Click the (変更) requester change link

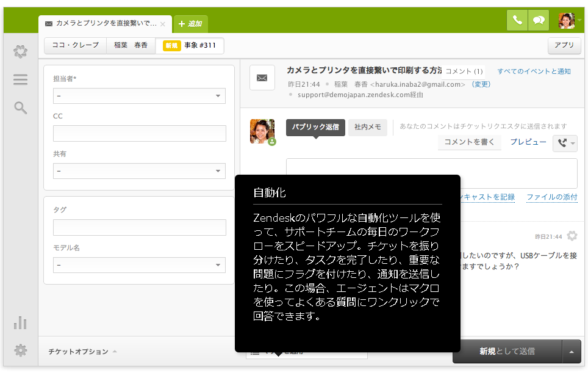481,84
